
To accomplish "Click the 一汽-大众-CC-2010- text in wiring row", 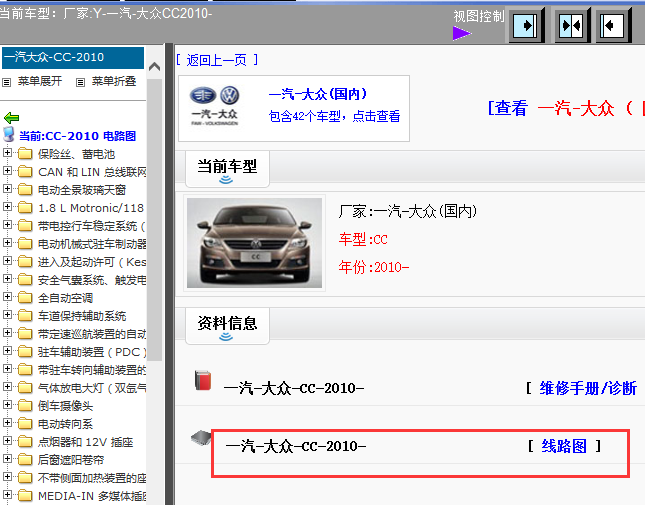I will click(x=296, y=446).
